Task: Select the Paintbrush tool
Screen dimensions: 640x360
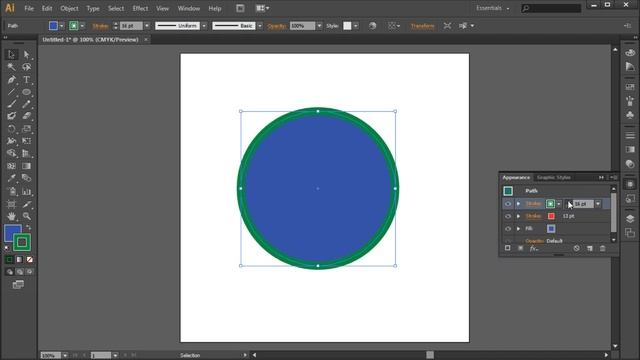Action: (x=11, y=104)
